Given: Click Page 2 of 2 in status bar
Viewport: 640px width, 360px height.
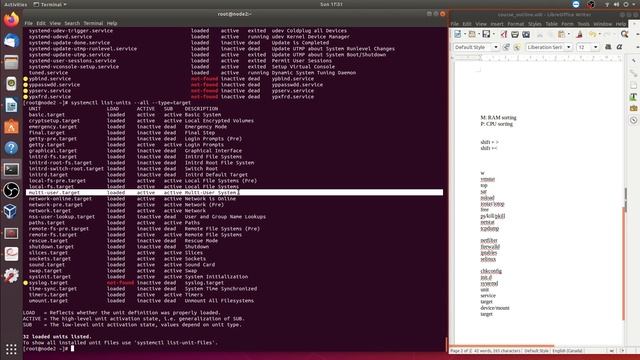Looking at the screenshot, I should coord(462,351).
